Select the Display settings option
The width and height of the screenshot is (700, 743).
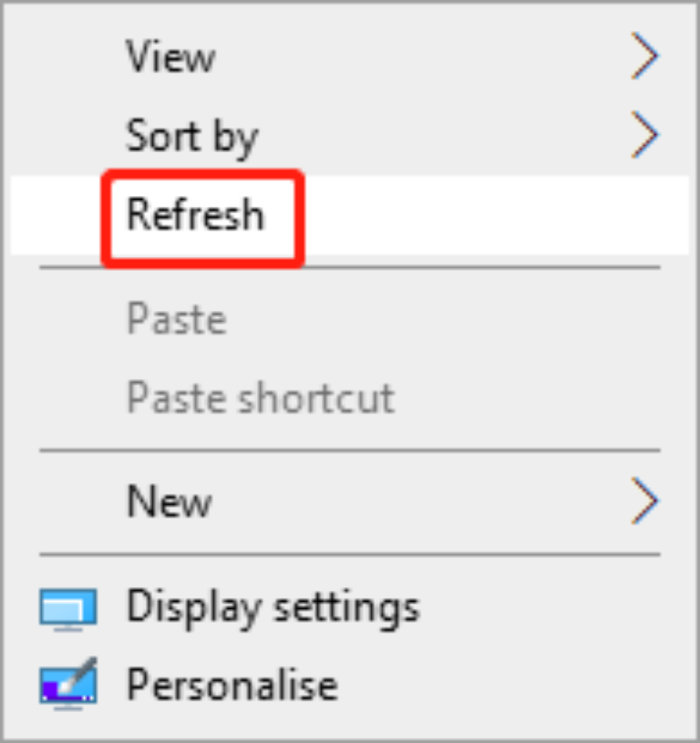[x=273, y=606]
